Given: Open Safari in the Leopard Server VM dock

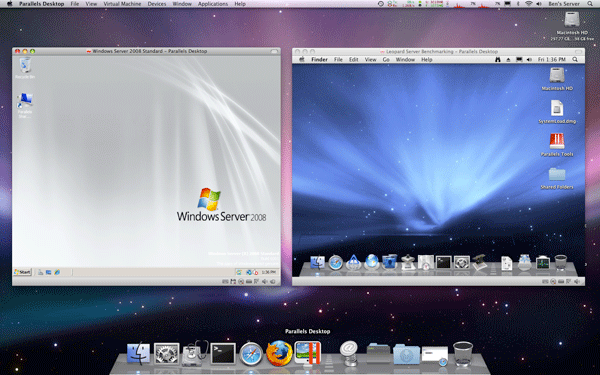Looking at the screenshot, I should pos(336,262).
